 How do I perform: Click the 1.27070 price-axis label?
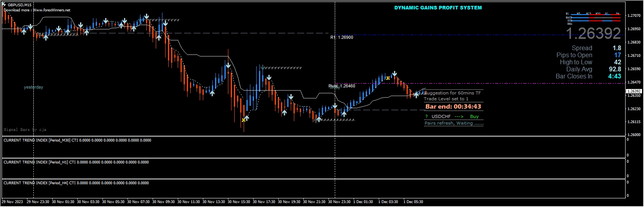point(634,16)
